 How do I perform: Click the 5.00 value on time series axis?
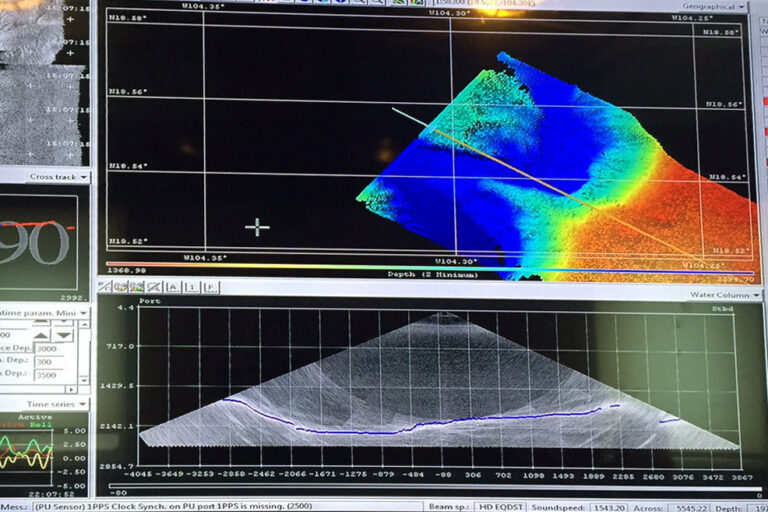[x=76, y=431]
